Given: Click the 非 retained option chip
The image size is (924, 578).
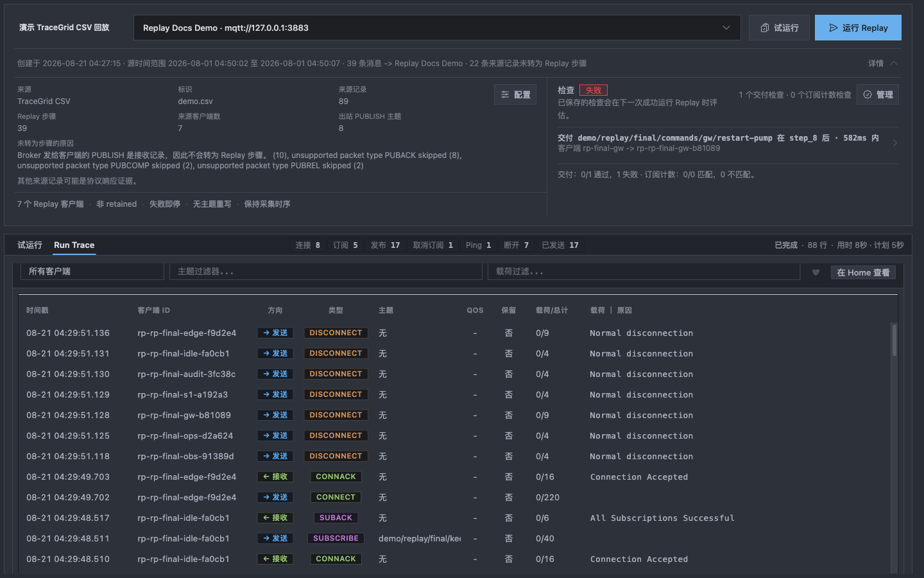Looking at the screenshot, I should [x=116, y=204].
